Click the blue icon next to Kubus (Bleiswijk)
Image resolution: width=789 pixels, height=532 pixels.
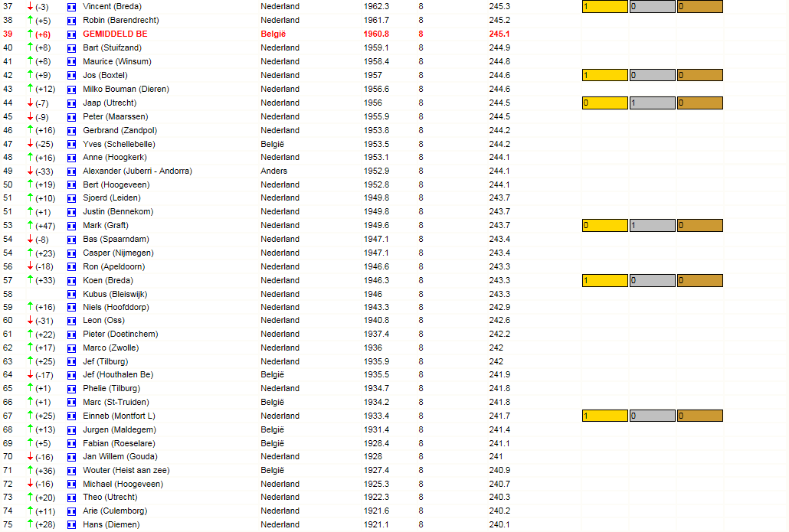71,294
